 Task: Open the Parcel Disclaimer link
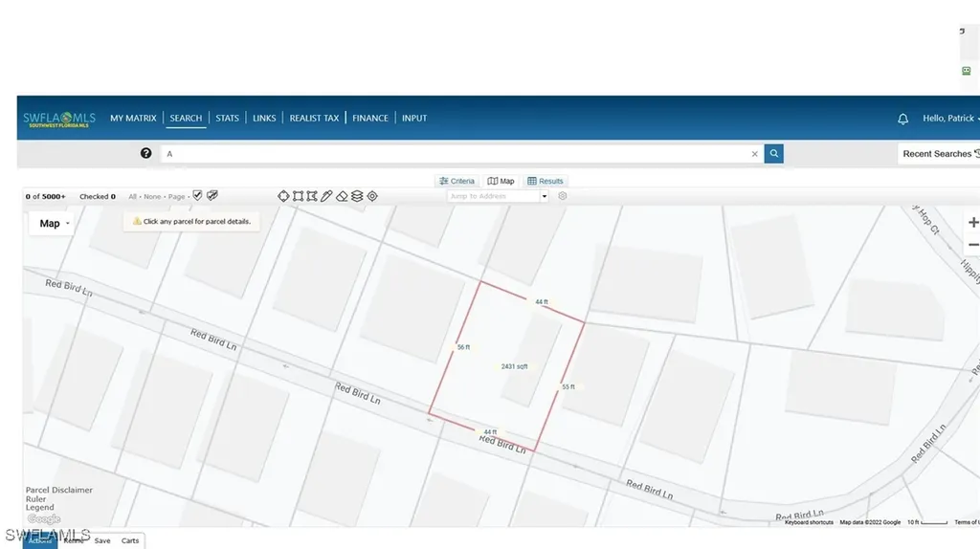coord(59,490)
